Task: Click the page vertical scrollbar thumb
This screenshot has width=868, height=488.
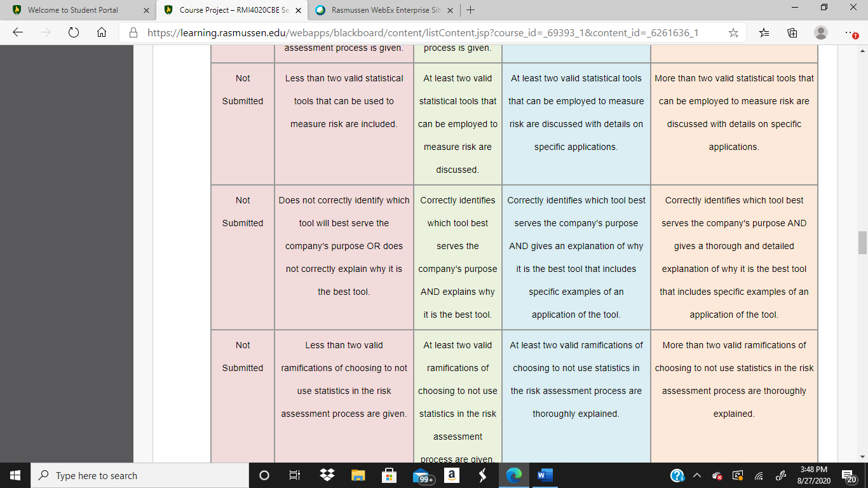Action: 862,243
